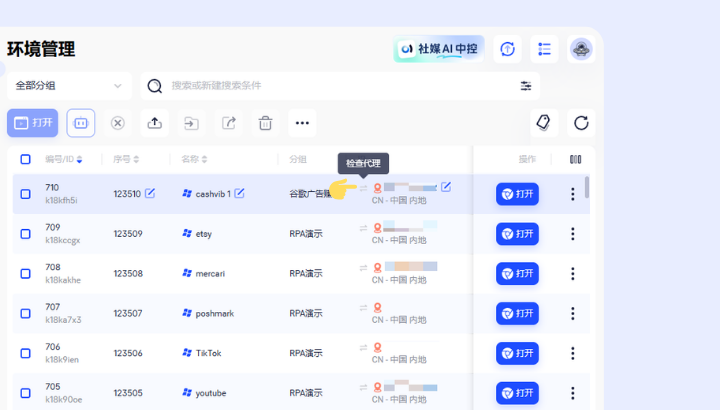Image resolution: width=720 pixels, height=410 pixels.
Task: Open more options for row 707
Action: tap(573, 313)
